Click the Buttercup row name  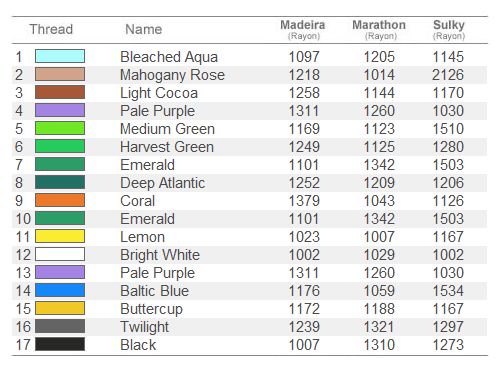(151, 309)
